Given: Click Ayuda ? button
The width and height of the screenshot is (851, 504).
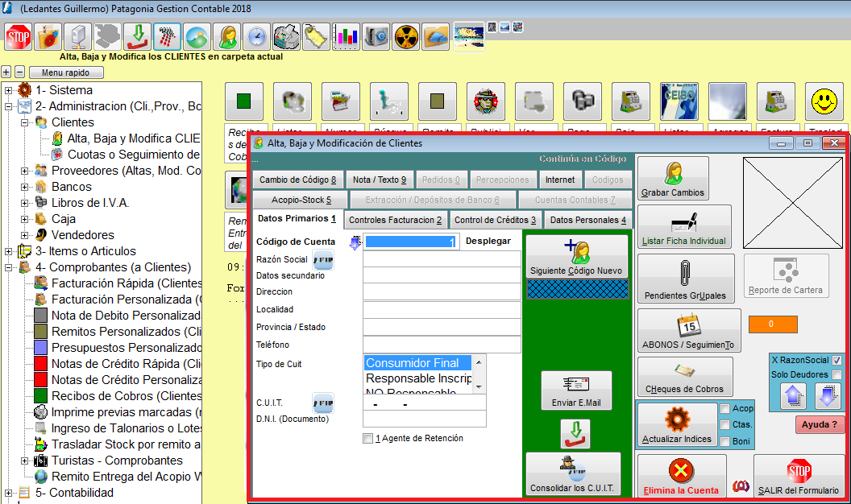Looking at the screenshot, I should tap(819, 425).
